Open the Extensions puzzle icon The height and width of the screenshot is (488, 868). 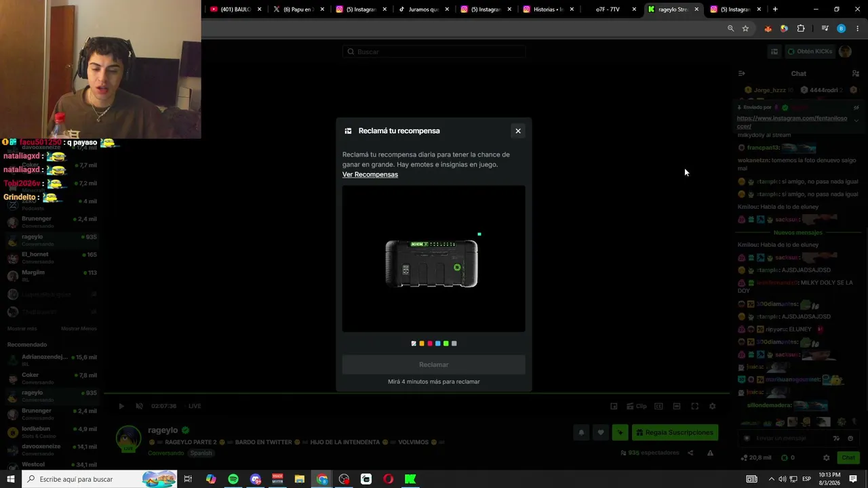[801, 28]
